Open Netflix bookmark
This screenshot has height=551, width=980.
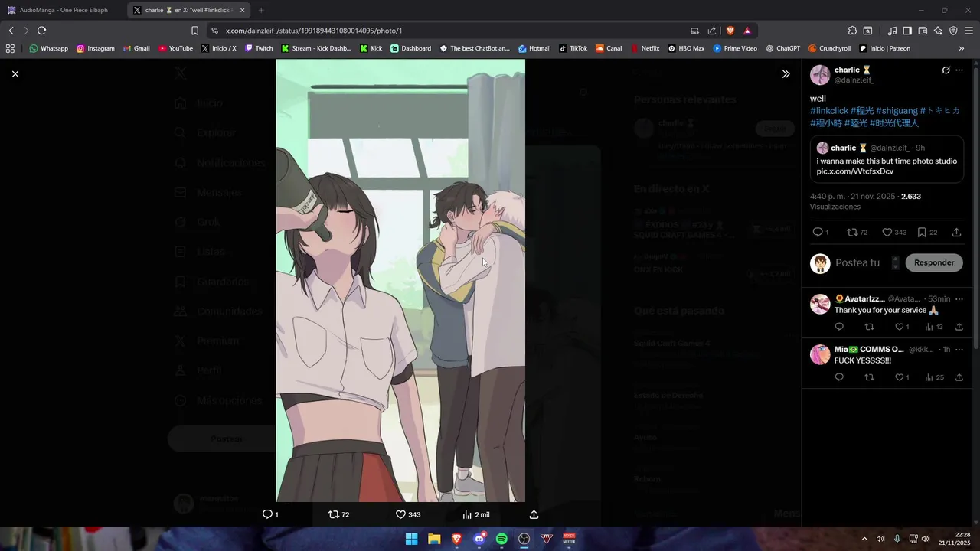(x=645, y=48)
